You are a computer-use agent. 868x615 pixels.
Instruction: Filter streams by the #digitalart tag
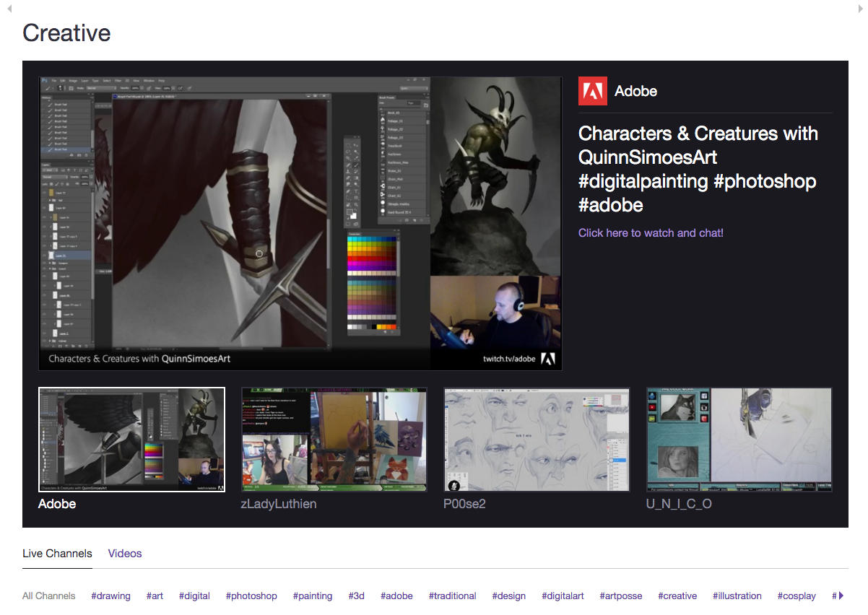(x=563, y=596)
